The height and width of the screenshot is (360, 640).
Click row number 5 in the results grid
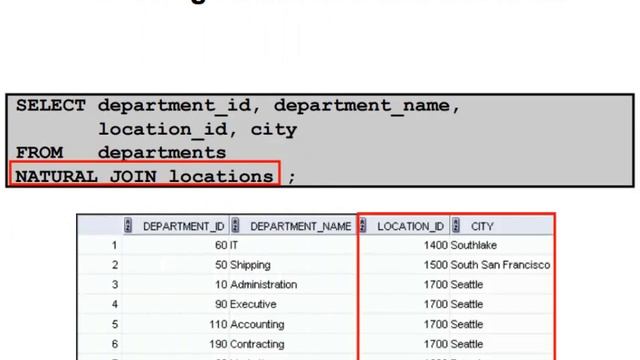115,324
